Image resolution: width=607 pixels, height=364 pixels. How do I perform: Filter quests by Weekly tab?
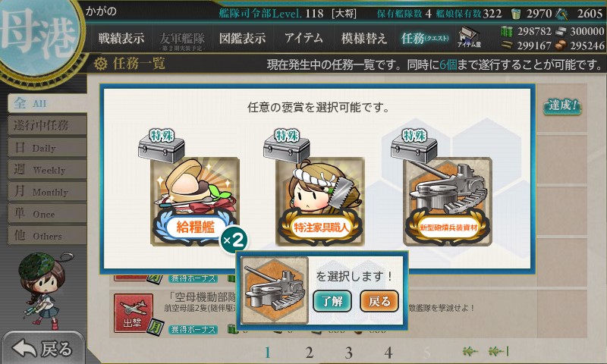point(47,169)
